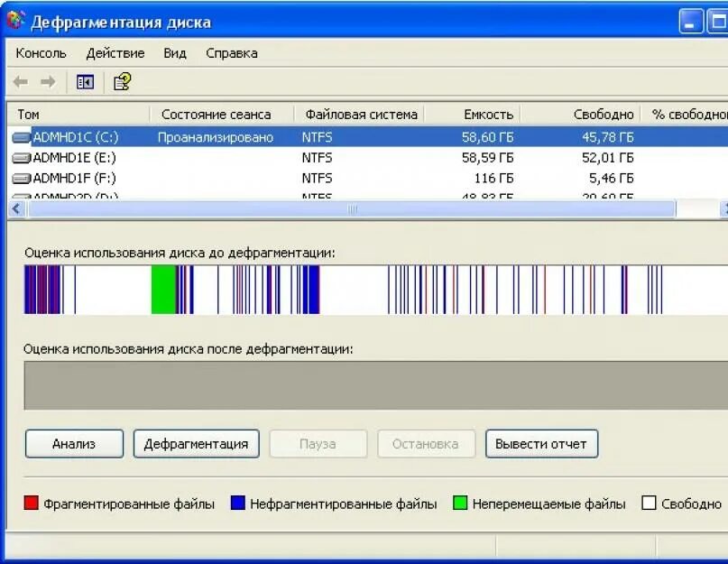Open the Консоль menu
This screenshot has height=564, width=728.
tap(42, 52)
